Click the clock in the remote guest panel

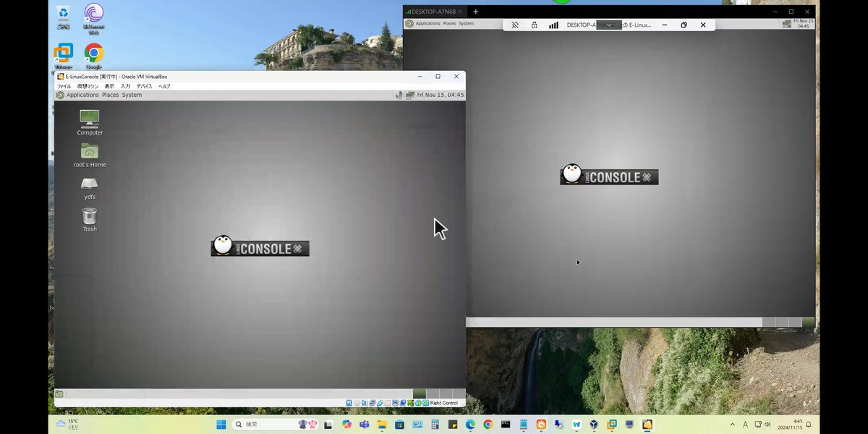click(x=804, y=23)
